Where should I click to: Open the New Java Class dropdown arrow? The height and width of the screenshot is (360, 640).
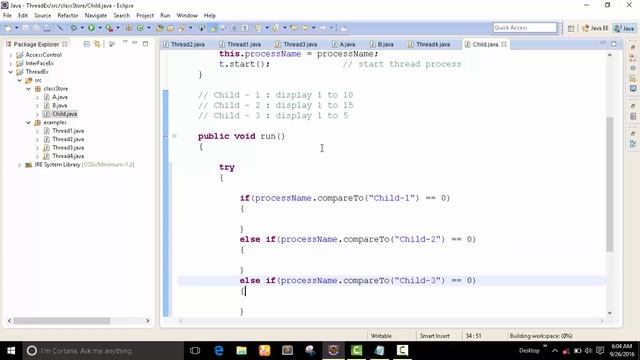[x=149, y=28]
